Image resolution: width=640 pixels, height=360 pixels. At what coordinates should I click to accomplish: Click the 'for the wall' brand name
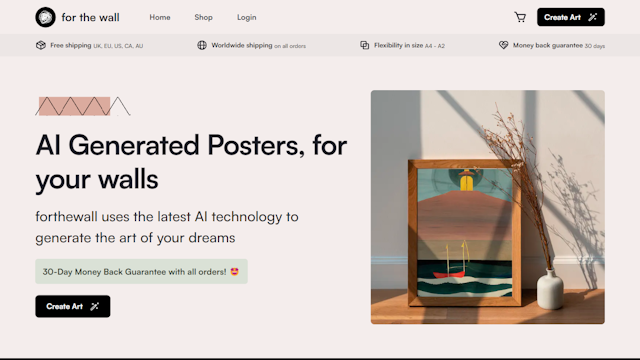click(x=90, y=18)
